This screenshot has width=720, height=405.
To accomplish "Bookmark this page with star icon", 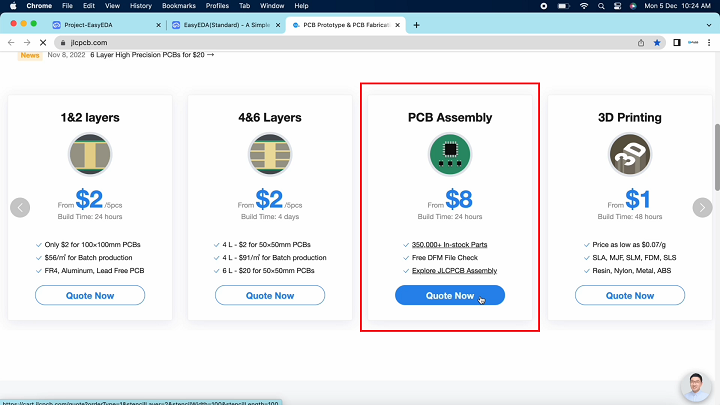I will pyautogui.click(x=657, y=43).
